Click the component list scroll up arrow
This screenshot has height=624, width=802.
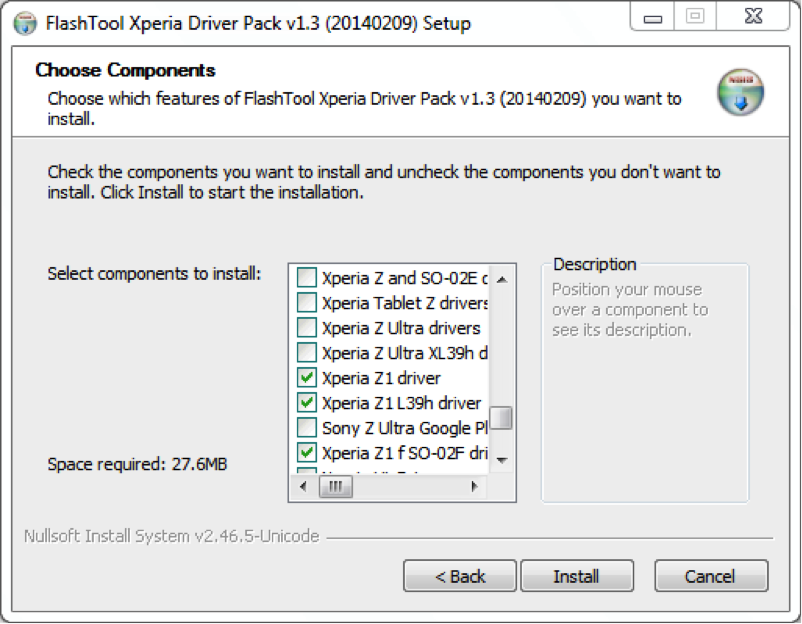pyautogui.click(x=502, y=279)
